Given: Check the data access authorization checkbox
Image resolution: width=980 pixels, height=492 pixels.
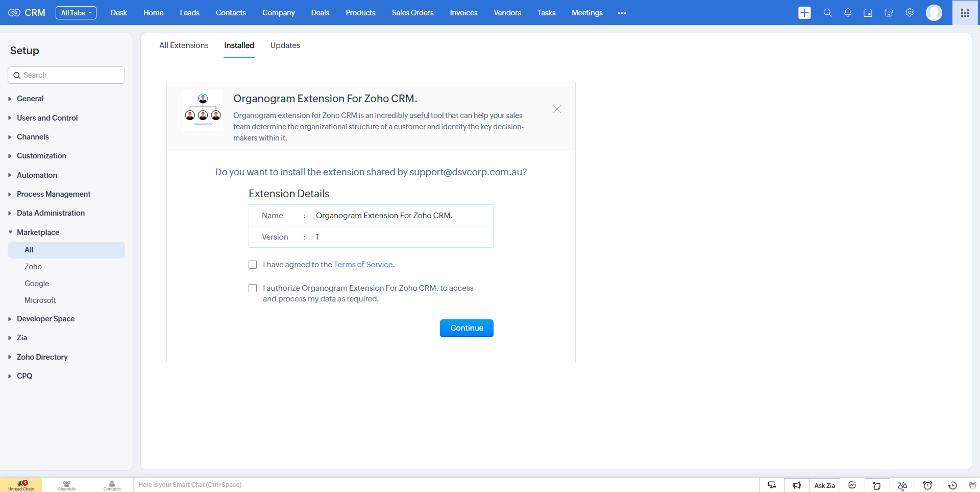Looking at the screenshot, I should pyautogui.click(x=253, y=288).
